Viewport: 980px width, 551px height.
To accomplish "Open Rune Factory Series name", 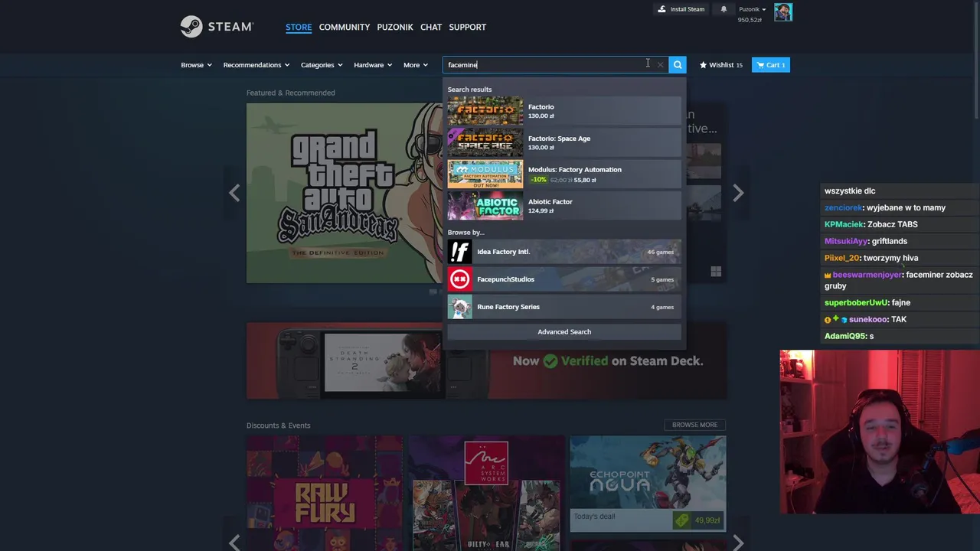I will pyautogui.click(x=508, y=307).
